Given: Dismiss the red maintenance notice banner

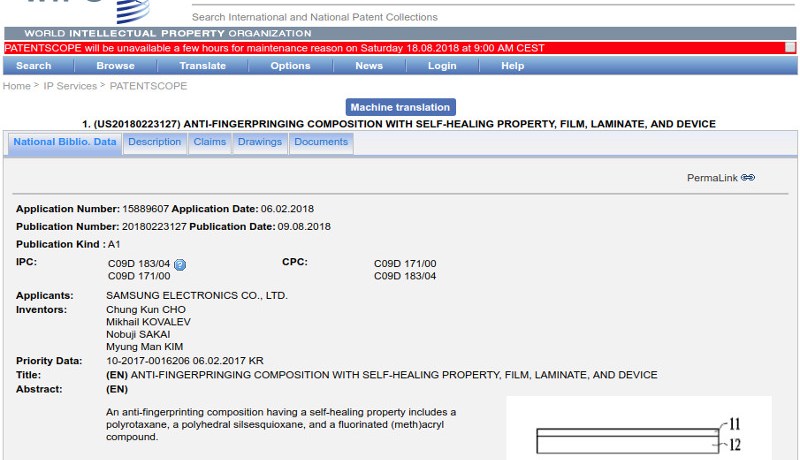Looking at the screenshot, I should (x=790, y=47).
